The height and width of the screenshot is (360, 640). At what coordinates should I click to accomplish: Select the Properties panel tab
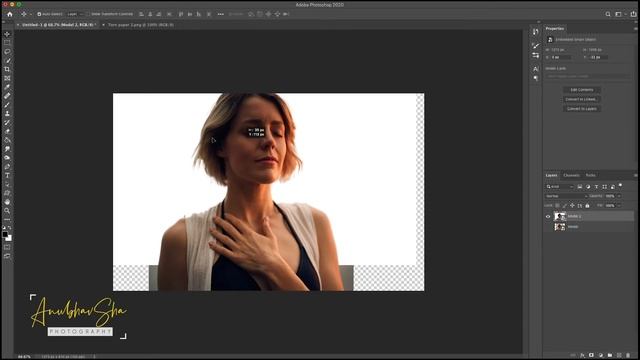555,29
